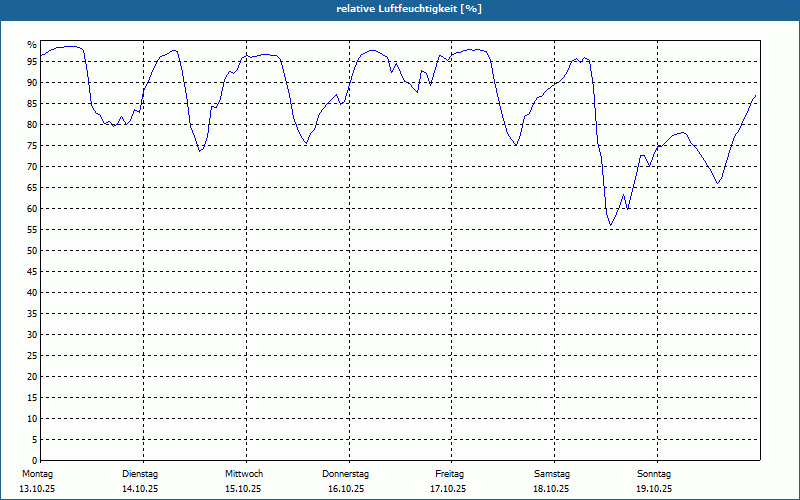Select the date '17.10.25'
Viewport: 800px width, 500px height.
point(448,489)
